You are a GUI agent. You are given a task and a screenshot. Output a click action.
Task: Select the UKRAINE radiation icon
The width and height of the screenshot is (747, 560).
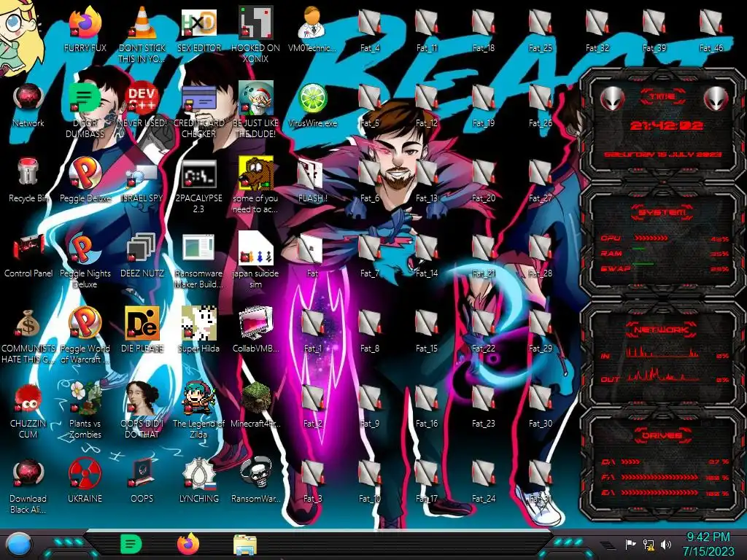(85, 473)
